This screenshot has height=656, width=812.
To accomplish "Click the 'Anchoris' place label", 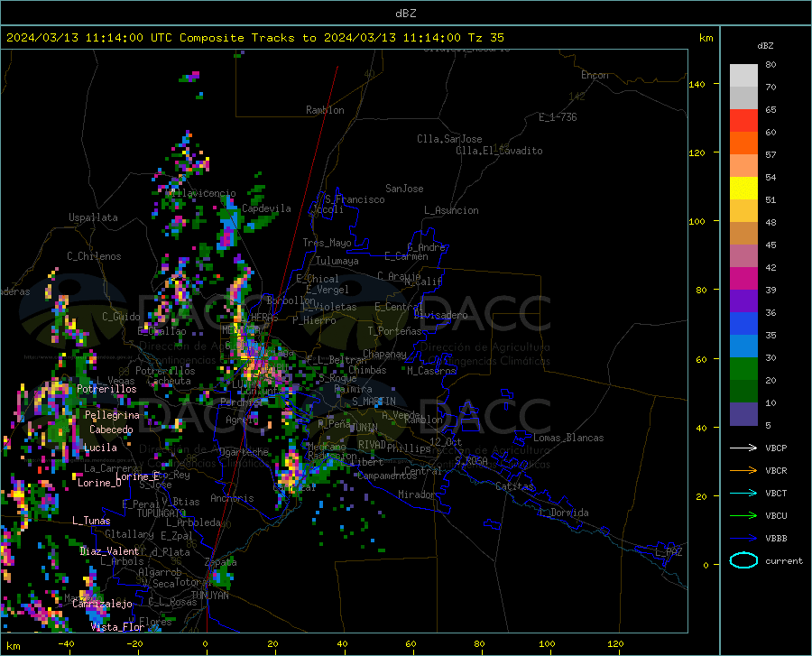I will pos(232,499).
